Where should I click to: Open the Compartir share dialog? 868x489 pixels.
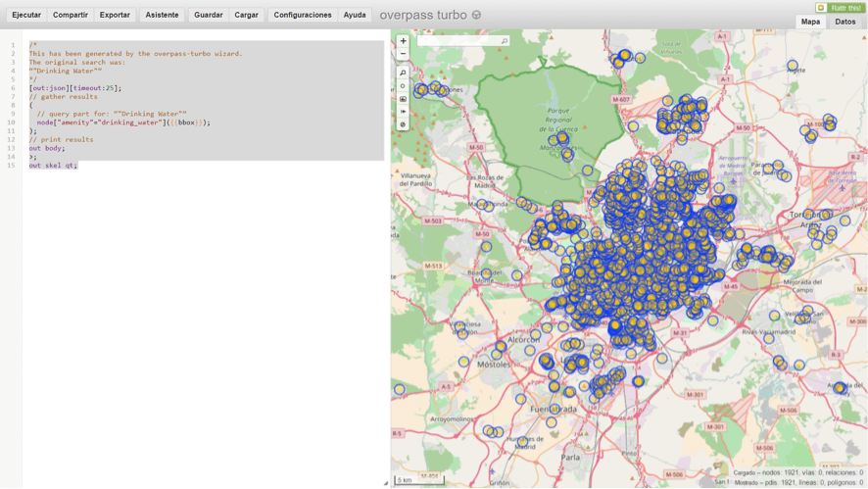pyautogui.click(x=71, y=15)
